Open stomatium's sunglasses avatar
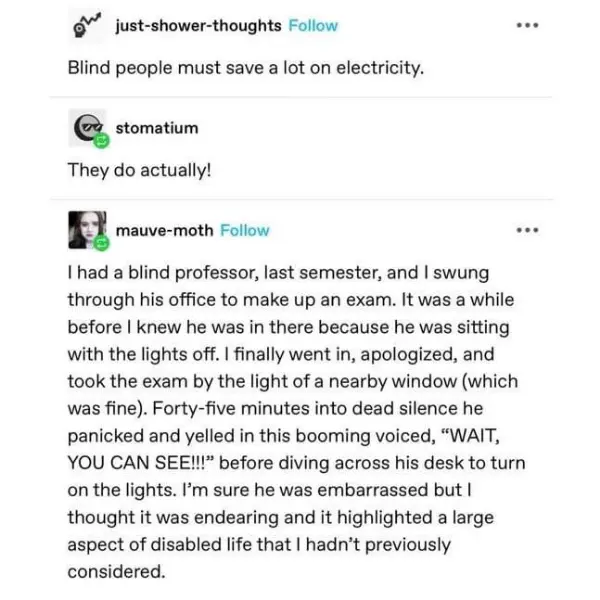 pyautogui.click(x=86, y=127)
